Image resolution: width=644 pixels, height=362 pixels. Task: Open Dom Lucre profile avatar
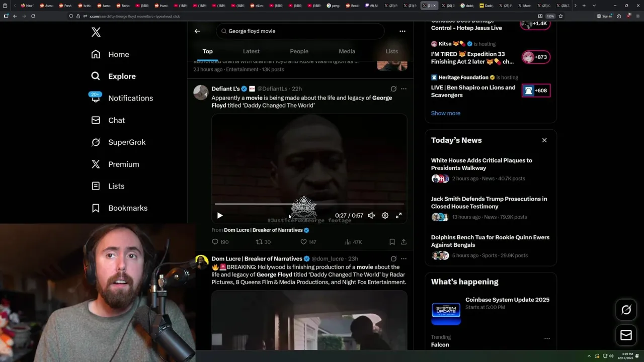click(202, 262)
